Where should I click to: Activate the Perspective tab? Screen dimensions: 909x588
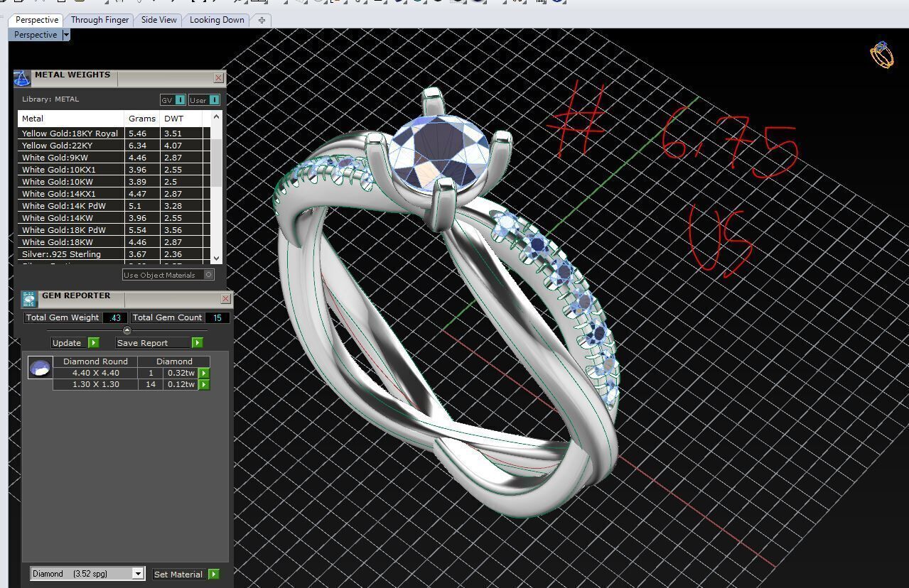point(36,20)
